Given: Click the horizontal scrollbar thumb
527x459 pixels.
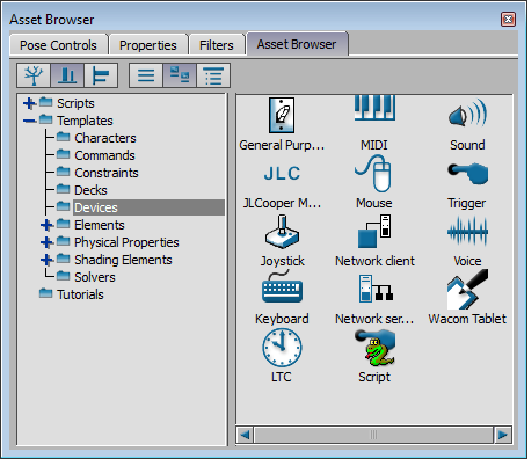Looking at the screenshot, I should pyautogui.click(x=374, y=435).
